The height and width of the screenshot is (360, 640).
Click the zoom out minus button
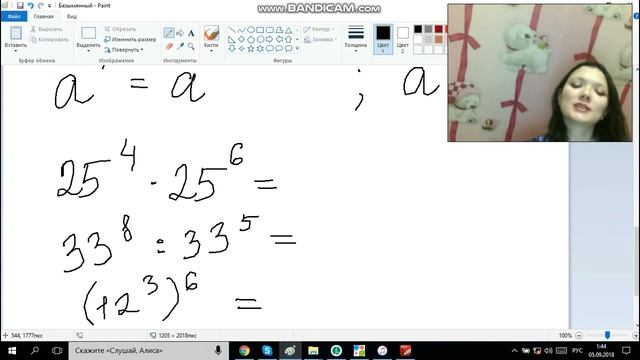tap(579, 335)
